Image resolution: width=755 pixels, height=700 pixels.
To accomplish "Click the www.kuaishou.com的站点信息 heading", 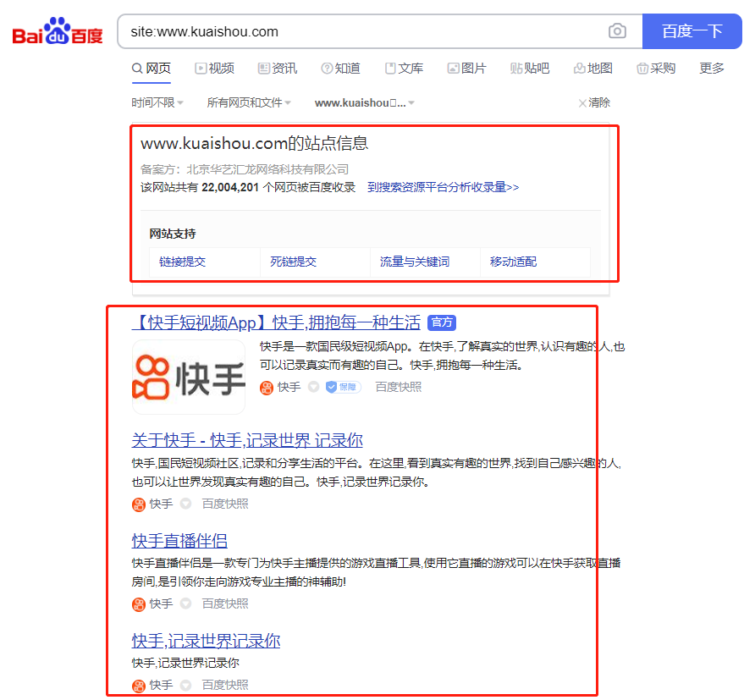I will click(254, 143).
